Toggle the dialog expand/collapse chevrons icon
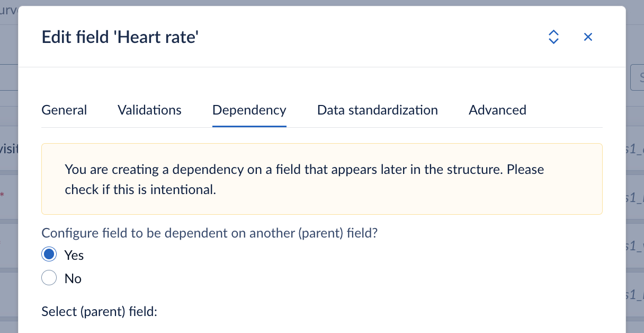Image resolution: width=644 pixels, height=333 pixels. (x=553, y=37)
